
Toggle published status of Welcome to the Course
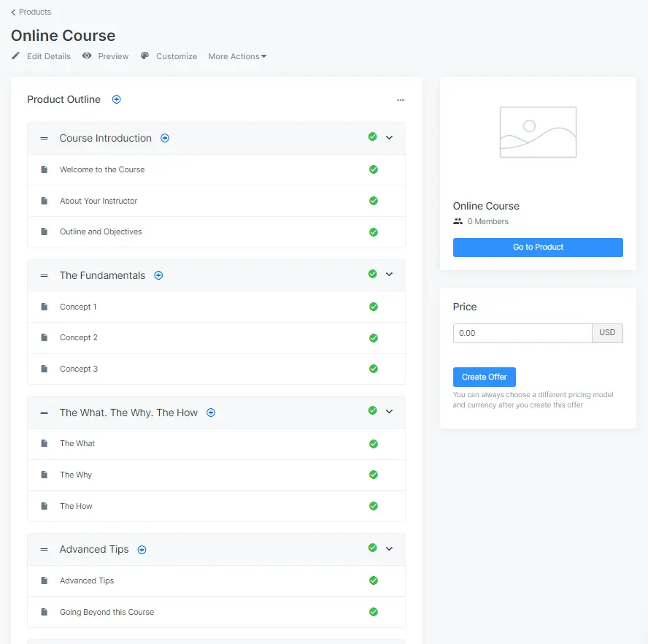pos(374,169)
